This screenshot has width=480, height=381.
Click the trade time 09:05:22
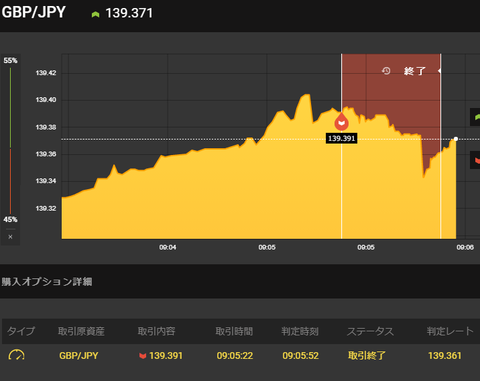point(235,356)
